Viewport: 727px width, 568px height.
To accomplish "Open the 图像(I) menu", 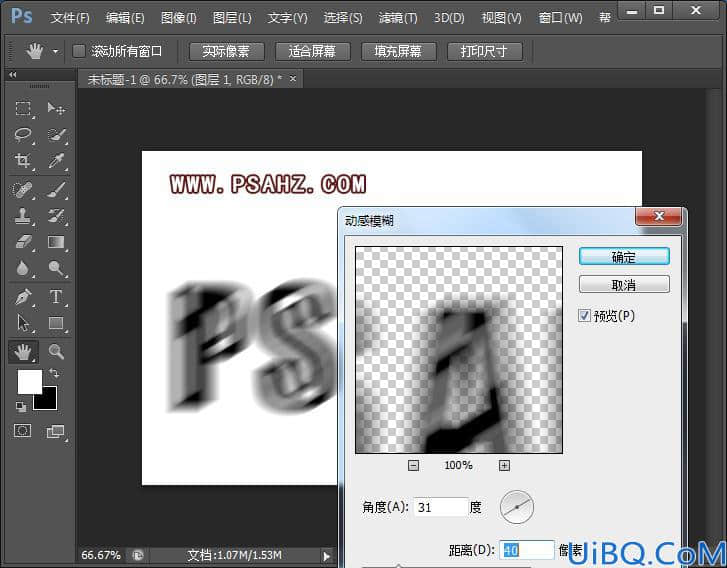I will [x=179, y=18].
